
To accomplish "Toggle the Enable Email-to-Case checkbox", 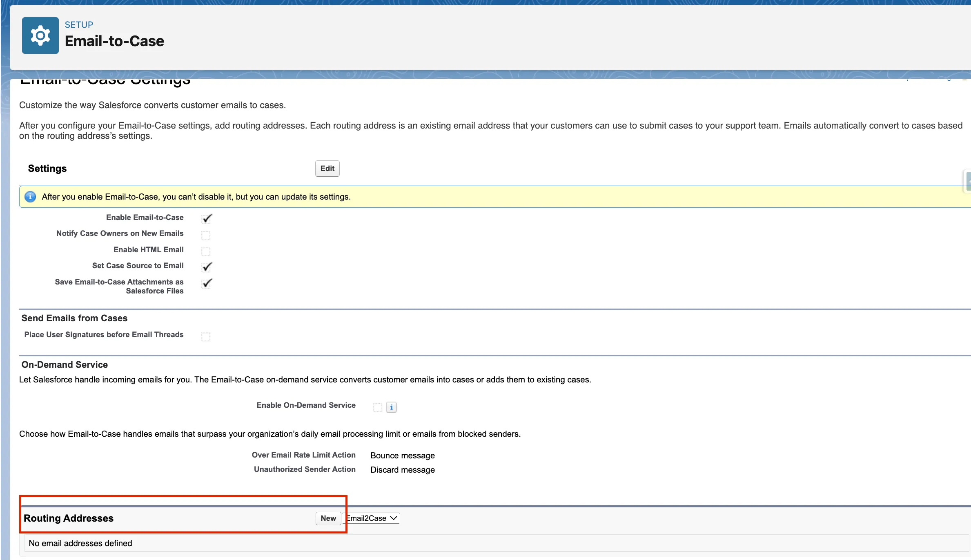I will [207, 218].
